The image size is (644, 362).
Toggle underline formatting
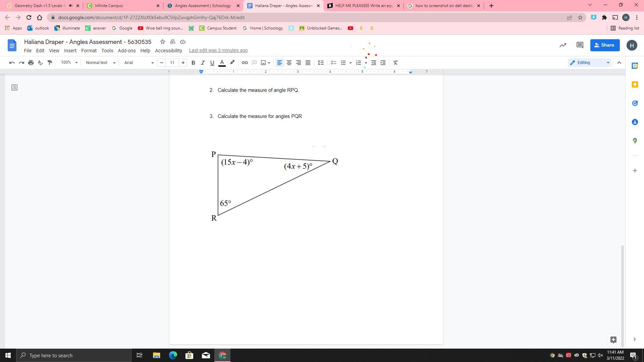212,63
